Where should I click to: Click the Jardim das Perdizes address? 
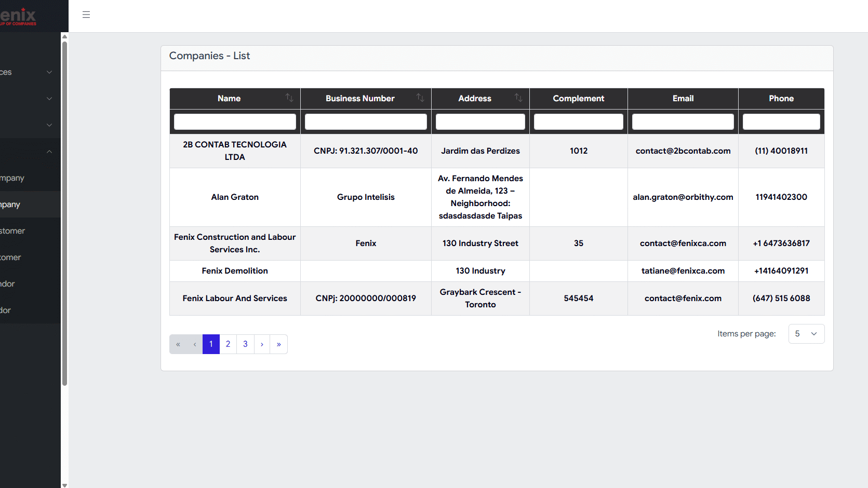pos(480,151)
